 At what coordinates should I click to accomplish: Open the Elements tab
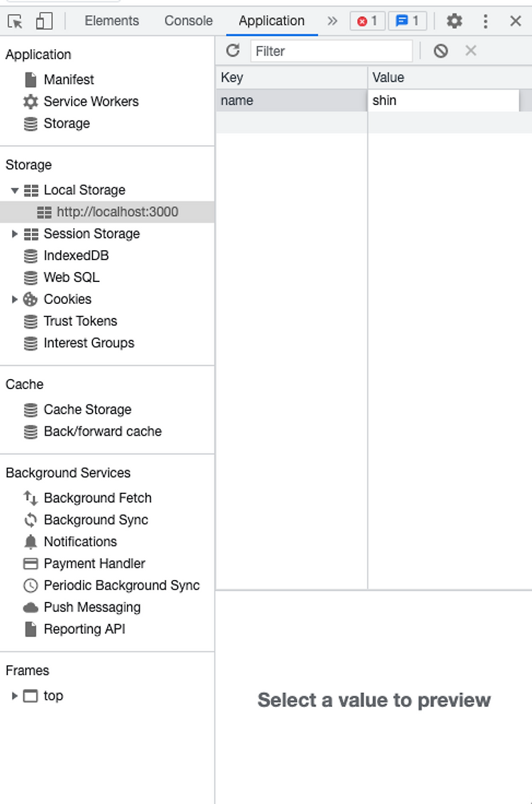click(111, 21)
